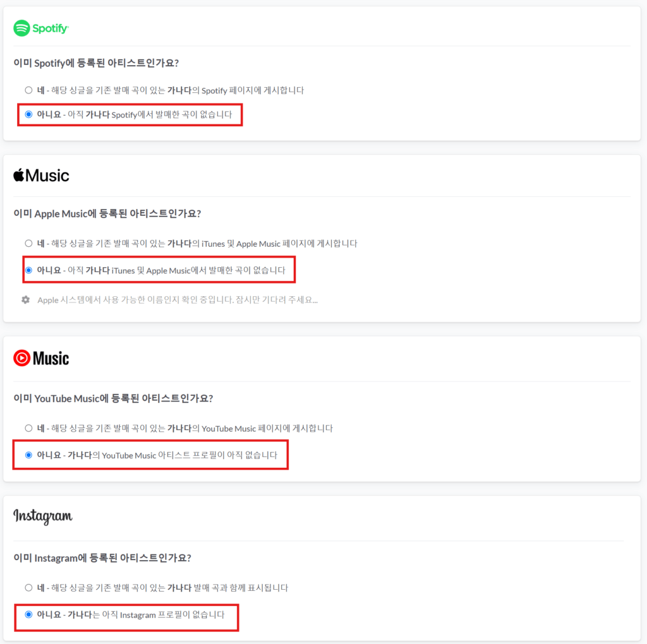Choose 네 radio for iTunes and Apple Music page

click(28, 243)
